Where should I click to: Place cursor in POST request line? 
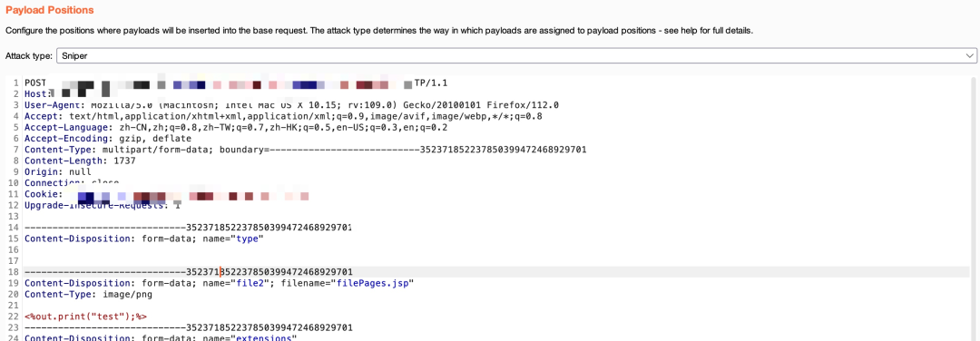pyautogui.click(x=236, y=83)
